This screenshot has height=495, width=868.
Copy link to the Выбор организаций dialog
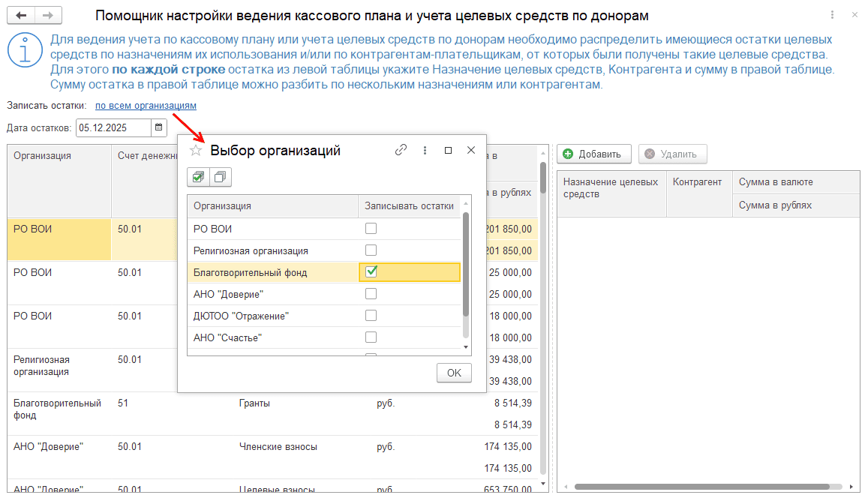pyautogui.click(x=401, y=150)
